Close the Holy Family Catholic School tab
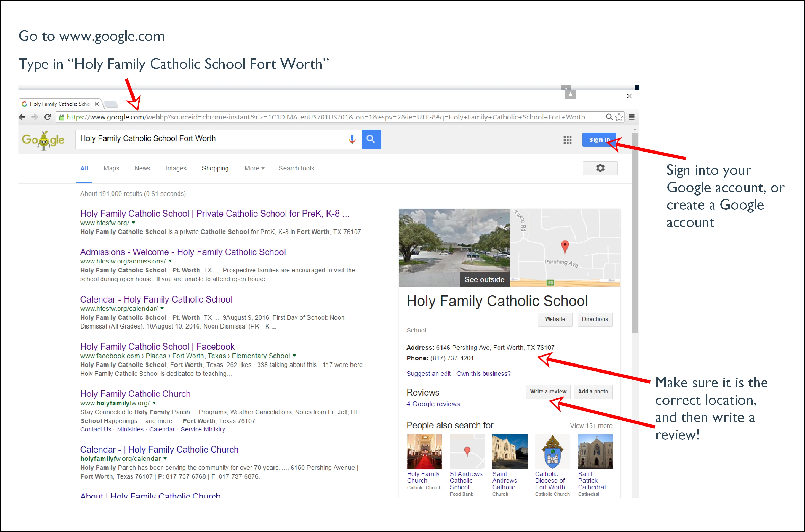Image resolution: width=805 pixels, height=532 pixels. [97, 104]
